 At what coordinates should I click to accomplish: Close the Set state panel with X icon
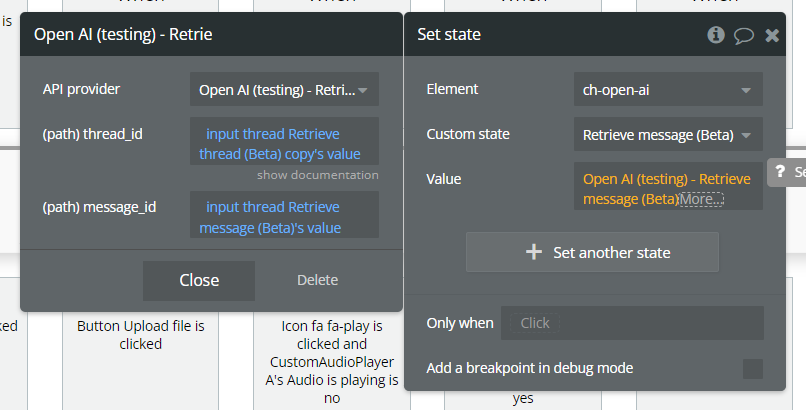tap(772, 35)
